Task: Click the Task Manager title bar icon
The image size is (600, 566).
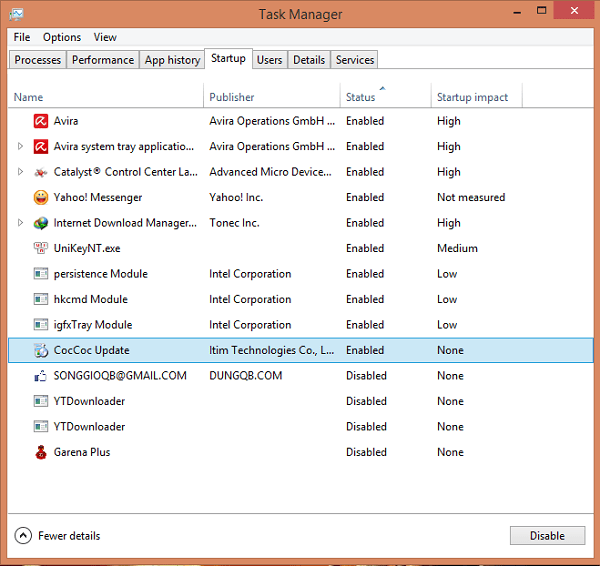Action: tap(16, 14)
